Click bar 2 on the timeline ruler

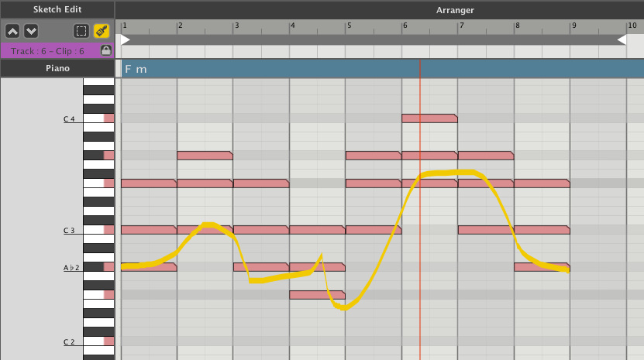(x=180, y=26)
